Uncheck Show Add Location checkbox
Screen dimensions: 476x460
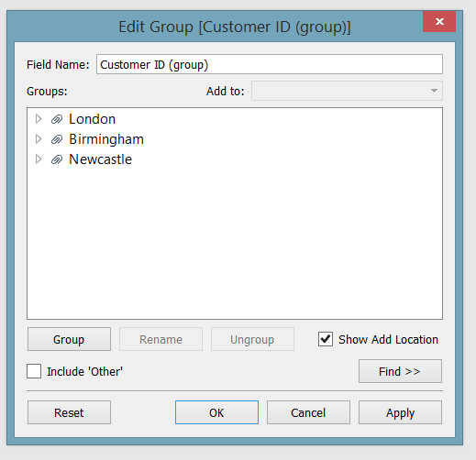point(326,339)
